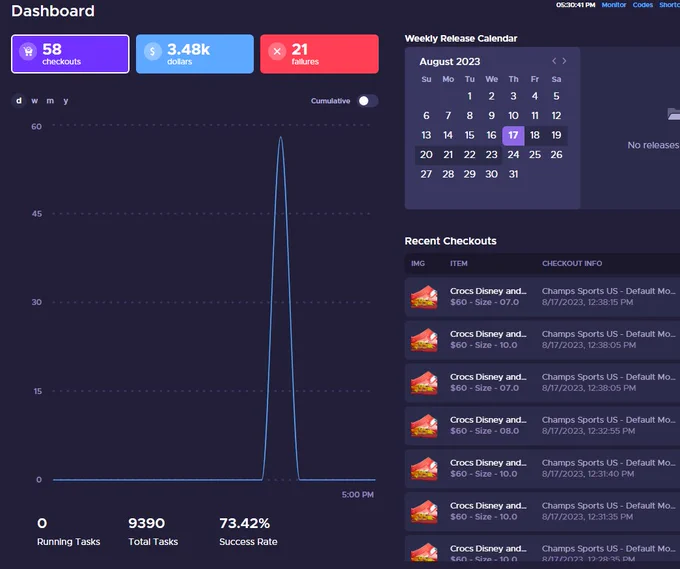Select August 1 in the calendar
Viewport: 680px width, 569px height.
(x=470, y=96)
